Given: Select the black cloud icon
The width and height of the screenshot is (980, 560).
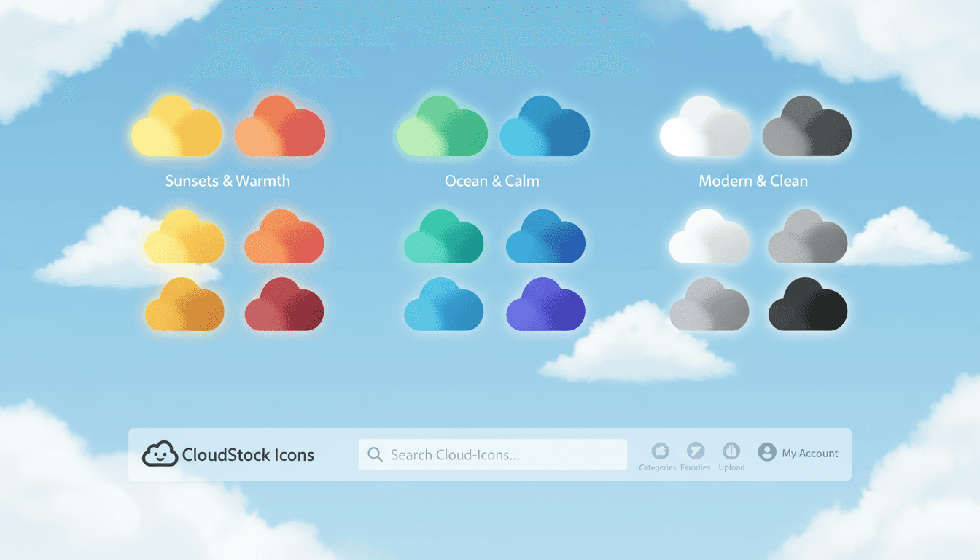Looking at the screenshot, I should pyautogui.click(x=808, y=305).
